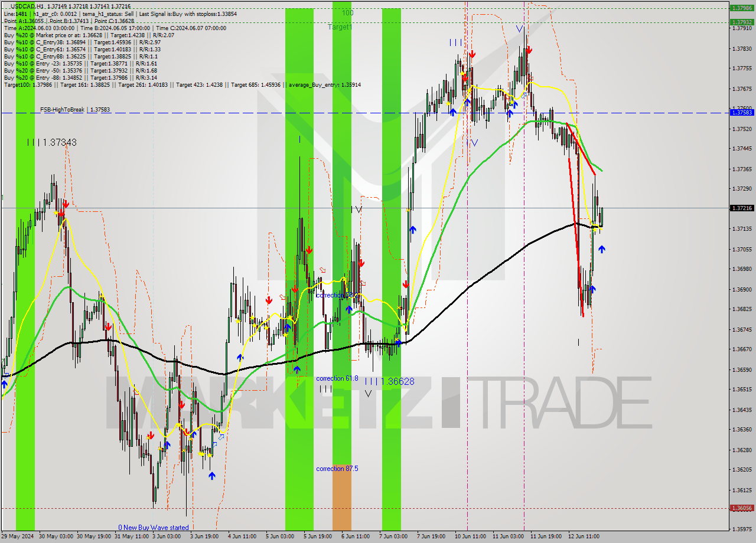
Task: Click price axis value 1.36360
Action: (x=742, y=430)
